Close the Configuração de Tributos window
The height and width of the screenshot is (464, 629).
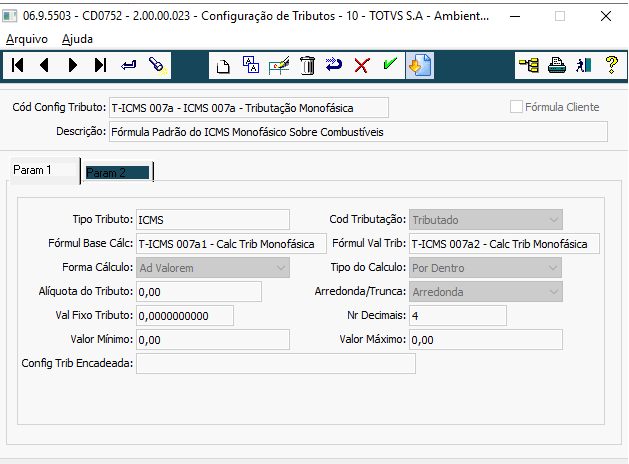(606, 16)
